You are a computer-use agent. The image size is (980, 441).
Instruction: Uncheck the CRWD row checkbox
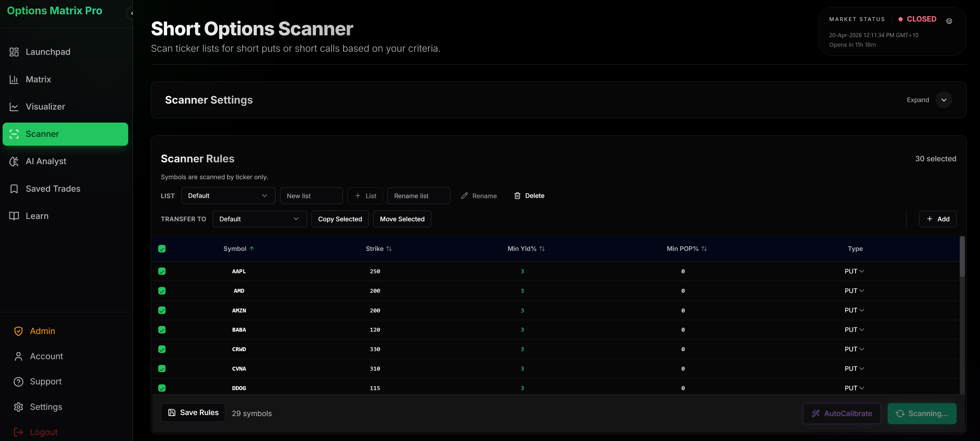(x=162, y=349)
